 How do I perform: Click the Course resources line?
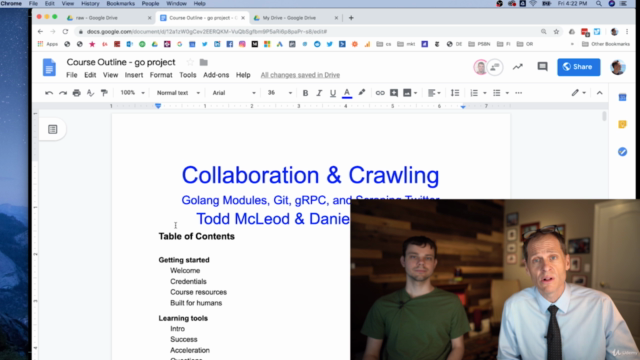pyautogui.click(x=198, y=292)
